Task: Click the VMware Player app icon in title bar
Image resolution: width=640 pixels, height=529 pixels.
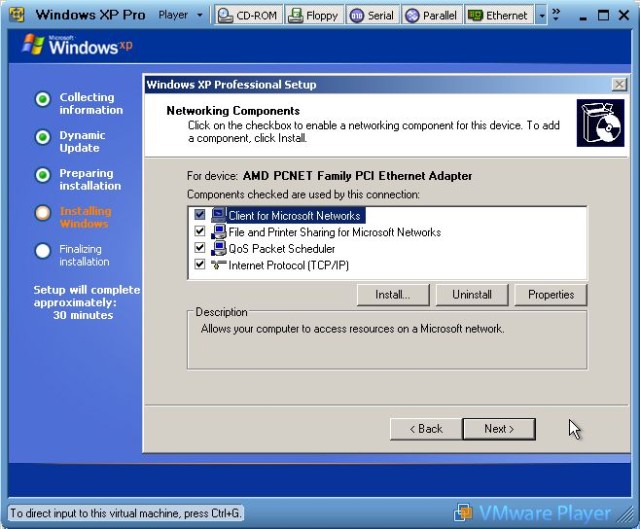Action: click(17, 15)
